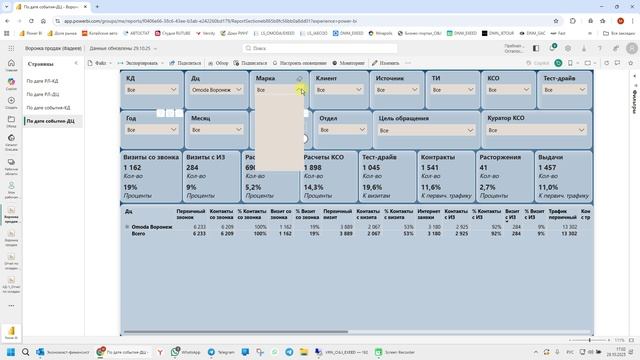Screen dimensions: 640x360
Task: Open the settings gear in the header
Action: [568, 48]
